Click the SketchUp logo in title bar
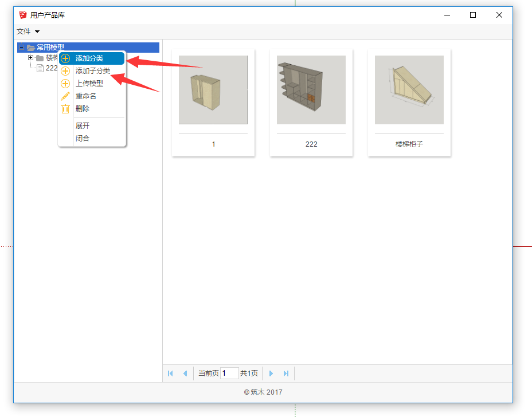Image resolution: width=532 pixels, height=417 pixels. point(23,15)
